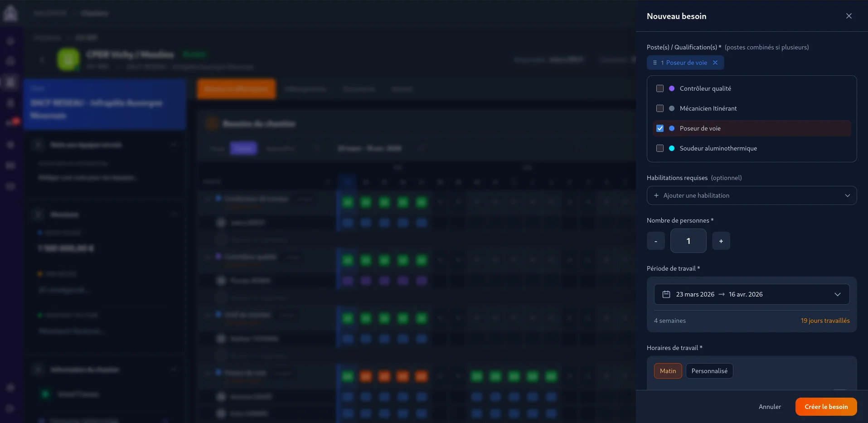Click the Nombre de personnes value field
The image size is (868, 423).
[x=688, y=241]
